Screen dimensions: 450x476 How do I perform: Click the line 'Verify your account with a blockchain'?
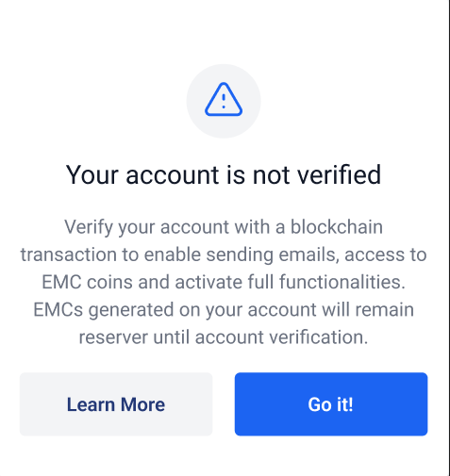224,227
